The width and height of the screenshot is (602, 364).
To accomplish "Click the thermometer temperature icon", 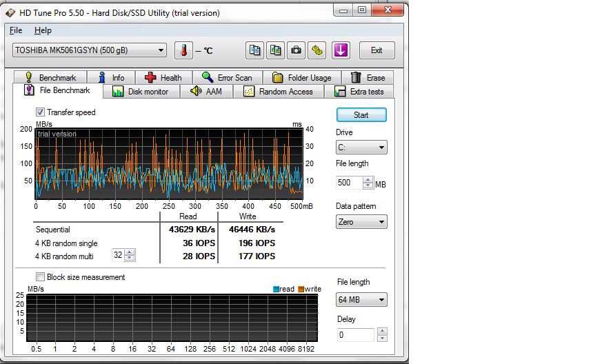I will [x=184, y=50].
